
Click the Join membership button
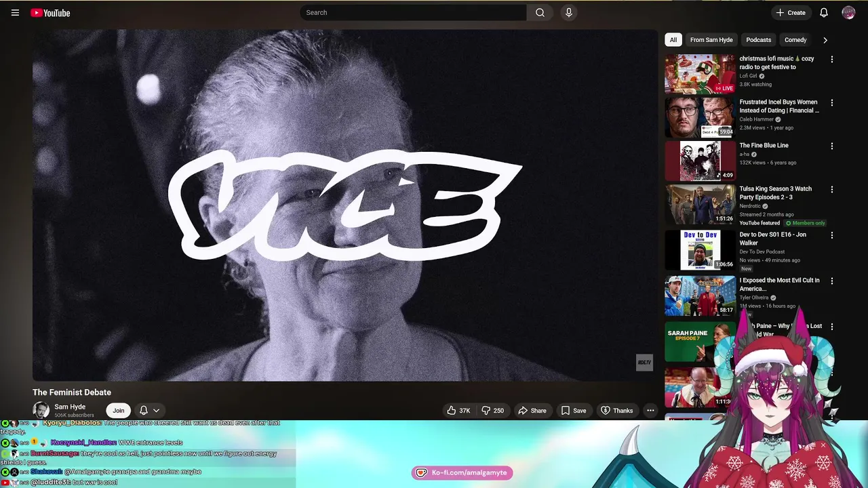tap(118, 410)
